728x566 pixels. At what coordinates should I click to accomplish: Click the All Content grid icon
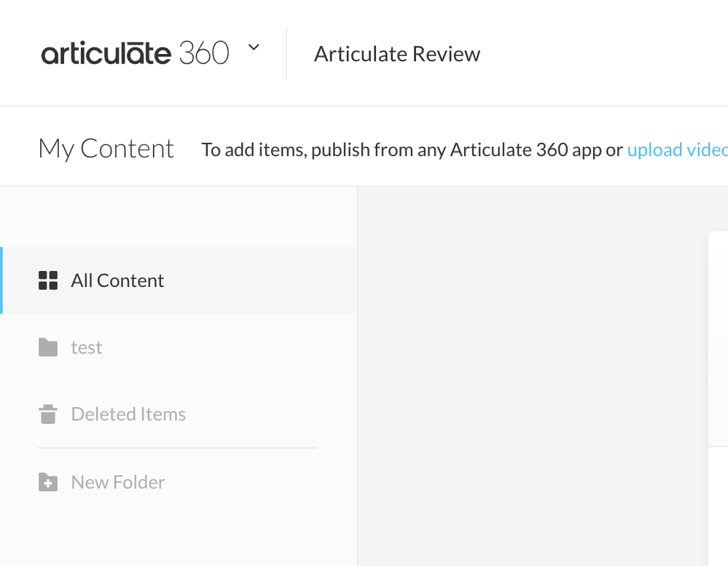click(48, 280)
